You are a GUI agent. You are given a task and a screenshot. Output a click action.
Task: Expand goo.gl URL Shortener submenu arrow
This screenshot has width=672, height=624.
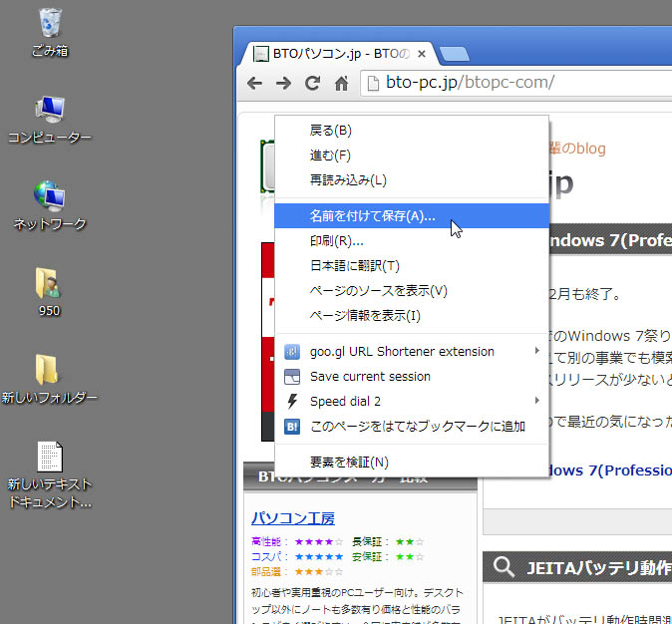point(537,351)
